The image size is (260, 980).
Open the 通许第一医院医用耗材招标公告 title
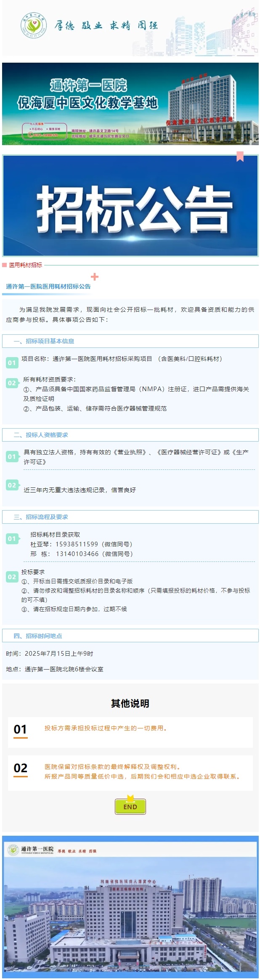48,286
